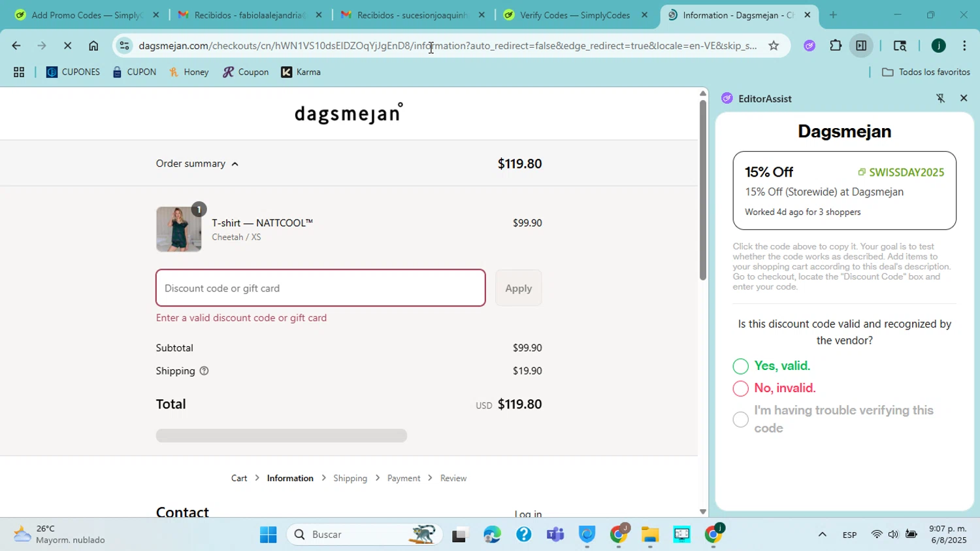Show hidden system tray icons
Viewport: 980px width, 551px height.
(823, 535)
